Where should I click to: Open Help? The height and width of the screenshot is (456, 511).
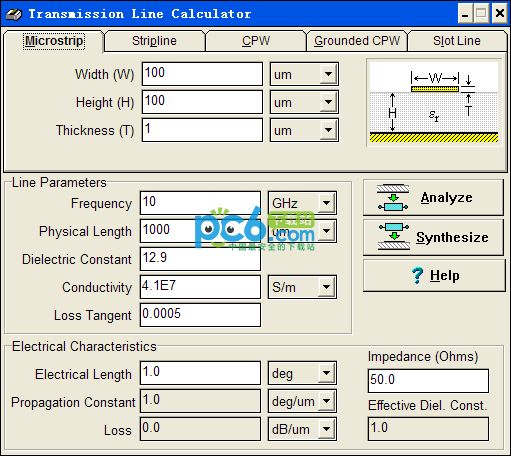pyautogui.click(x=434, y=276)
